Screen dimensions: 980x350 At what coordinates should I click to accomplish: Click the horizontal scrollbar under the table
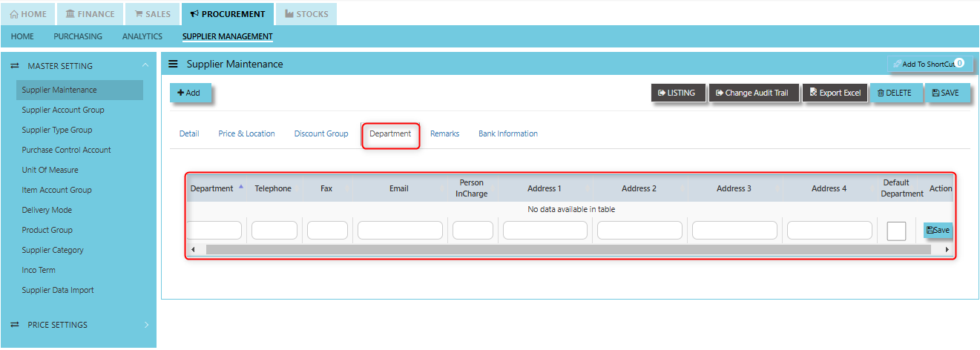tap(568, 250)
